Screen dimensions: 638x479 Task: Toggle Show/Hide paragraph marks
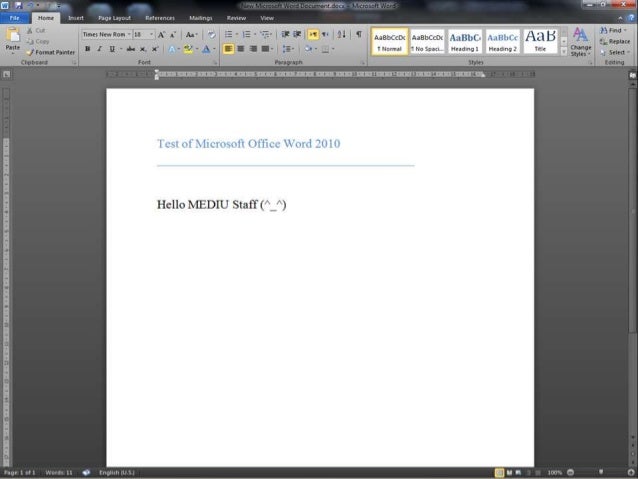[359, 34]
